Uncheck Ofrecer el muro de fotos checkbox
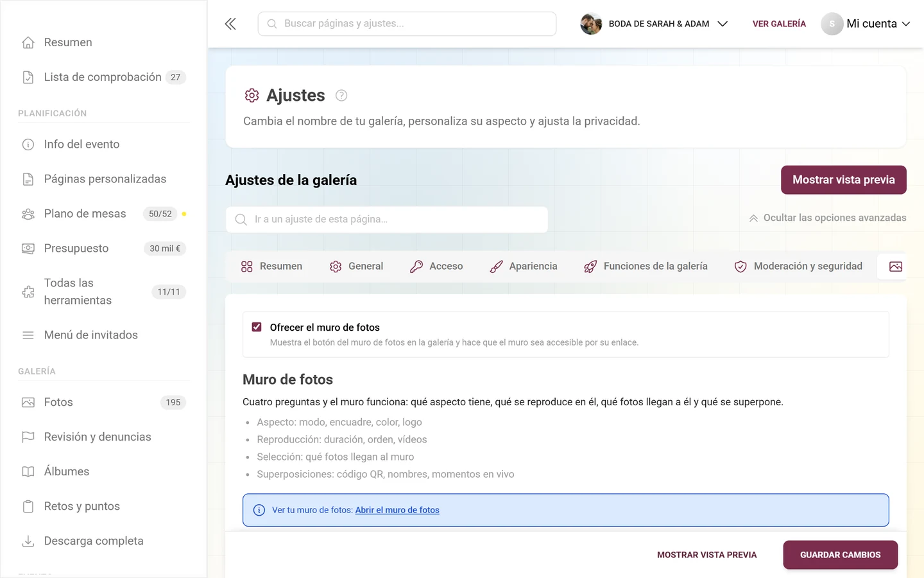 (257, 327)
